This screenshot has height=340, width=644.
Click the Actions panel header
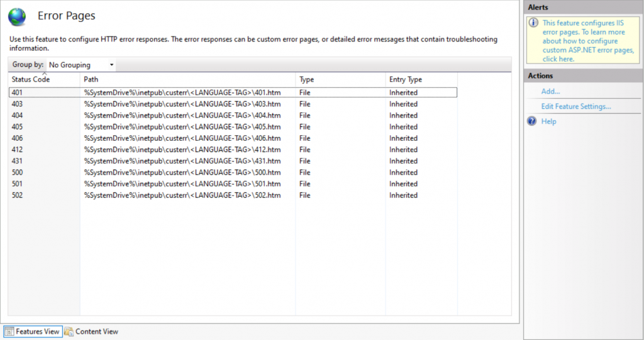pos(583,75)
